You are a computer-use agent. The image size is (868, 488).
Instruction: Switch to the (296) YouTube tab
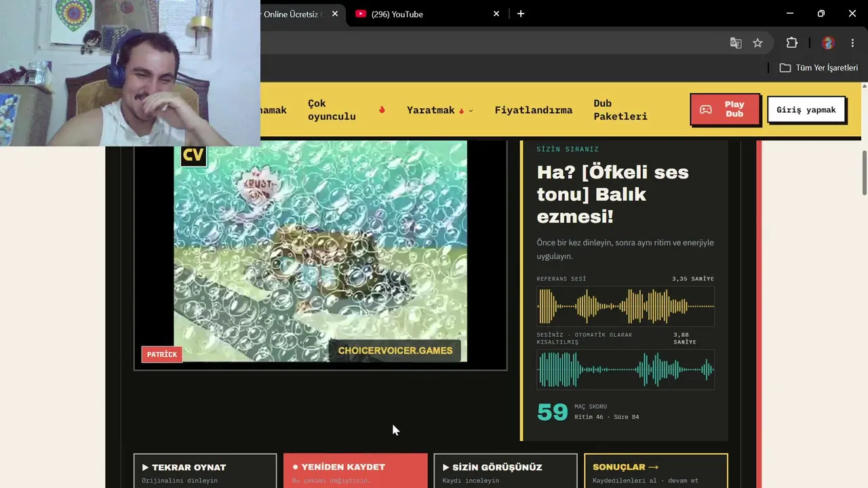click(x=427, y=14)
